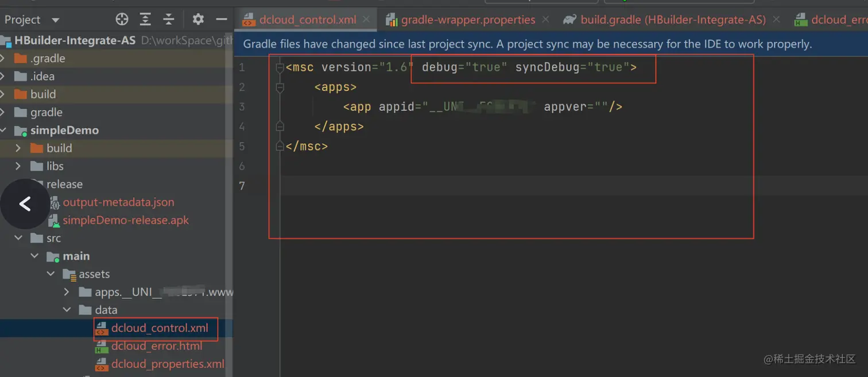Viewport: 868px width, 377px height.
Task: Click the Gradle sync notification banner
Action: [551, 44]
